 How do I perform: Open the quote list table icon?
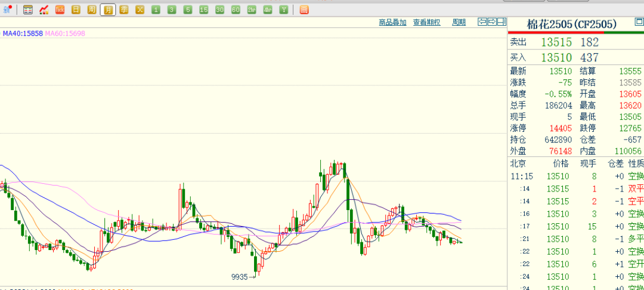tap(28, 10)
